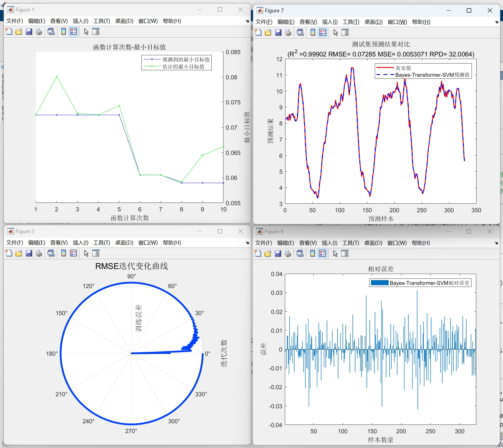Toggle Insert Legend in Figure 7 toolbar

[x=323, y=33]
